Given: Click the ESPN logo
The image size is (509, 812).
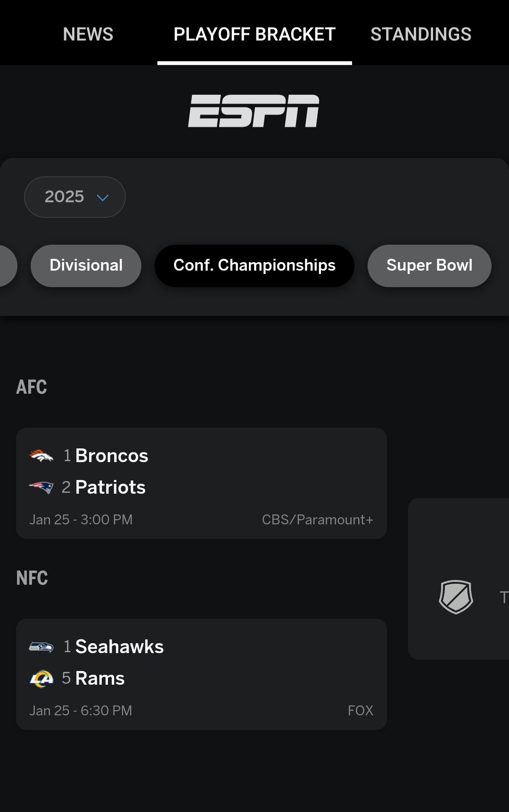Looking at the screenshot, I should (254, 111).
